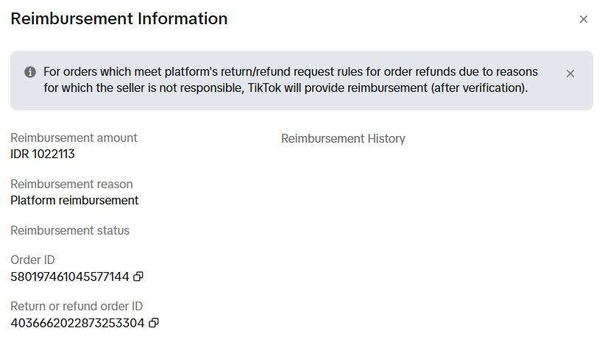Click the Reimbursement reason label

click(71, 184)
